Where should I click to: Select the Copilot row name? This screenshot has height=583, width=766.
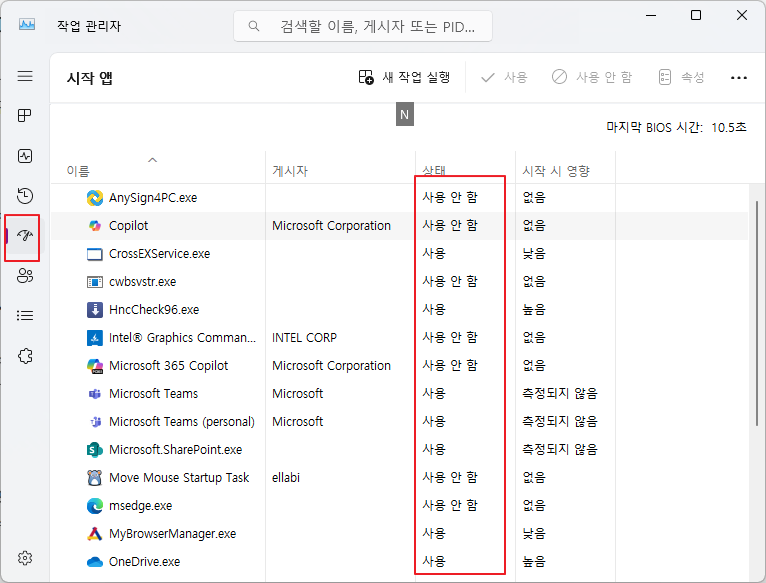click(x=128, y=226)
